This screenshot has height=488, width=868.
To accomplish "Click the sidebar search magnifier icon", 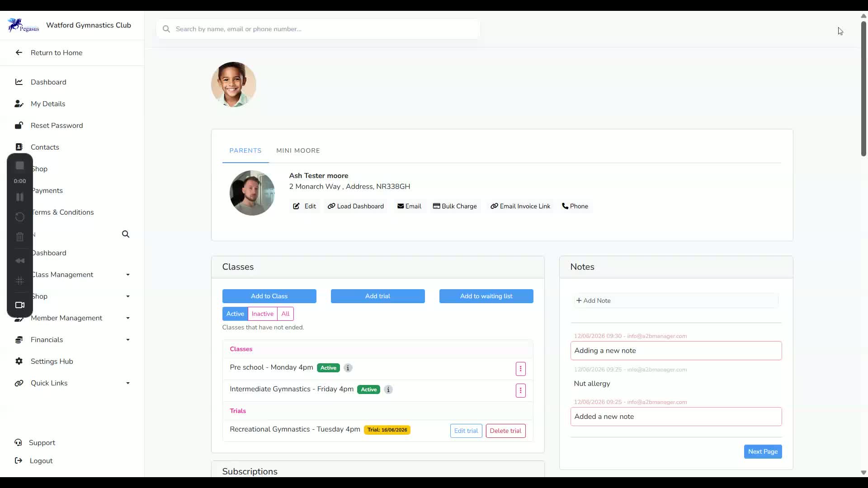I will (126, 234).
